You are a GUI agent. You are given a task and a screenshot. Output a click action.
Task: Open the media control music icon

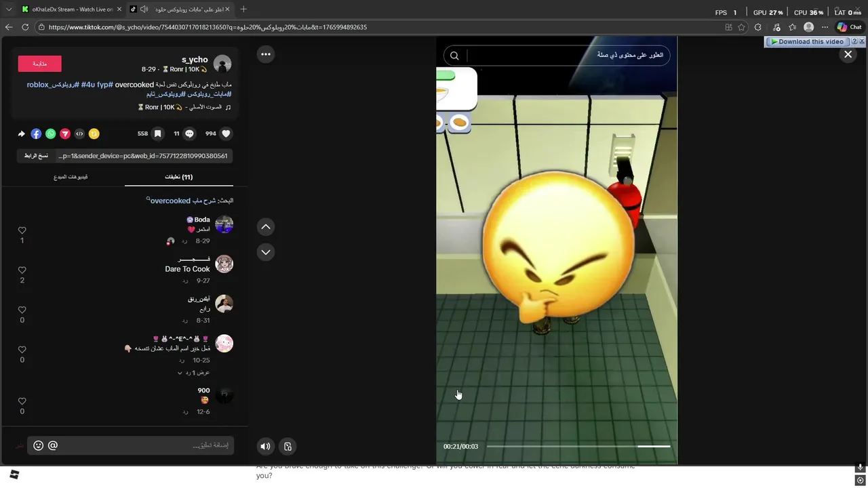tap(775, 27)
